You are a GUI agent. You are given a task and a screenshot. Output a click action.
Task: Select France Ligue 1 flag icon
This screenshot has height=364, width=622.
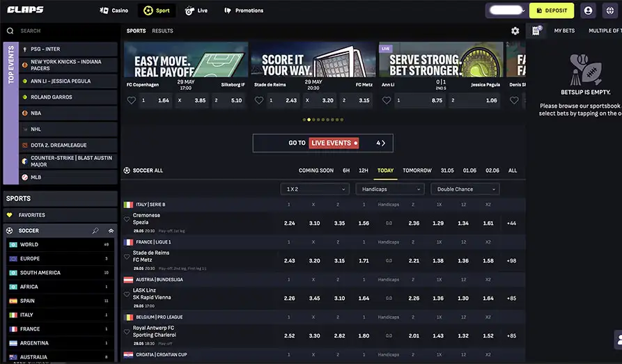128,242
